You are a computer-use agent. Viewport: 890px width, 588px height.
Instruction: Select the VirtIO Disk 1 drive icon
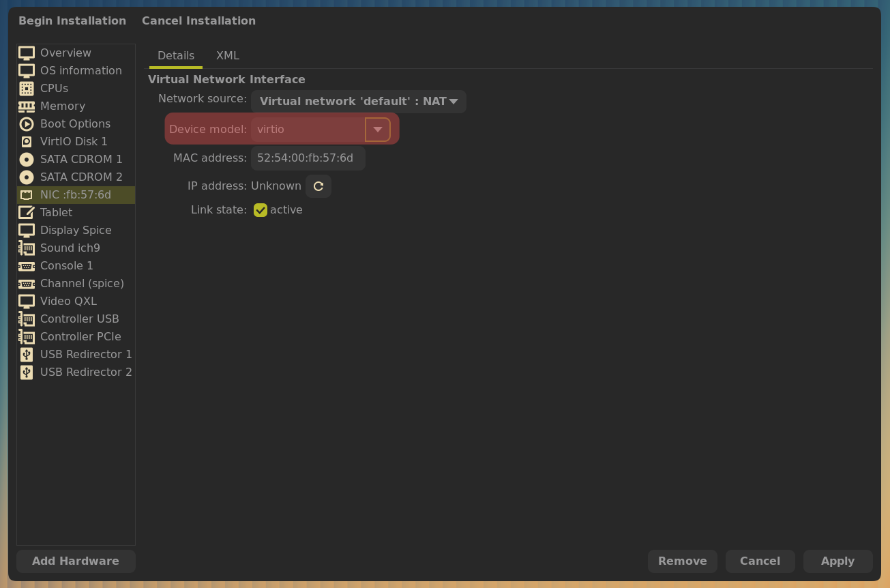click(x=27, y=142)
